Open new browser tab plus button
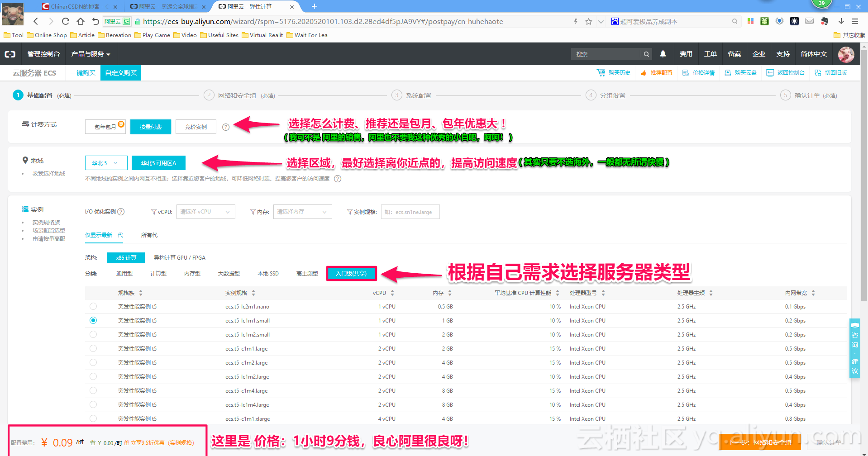Viewport: 868px width, 456px height. [315, 6]
